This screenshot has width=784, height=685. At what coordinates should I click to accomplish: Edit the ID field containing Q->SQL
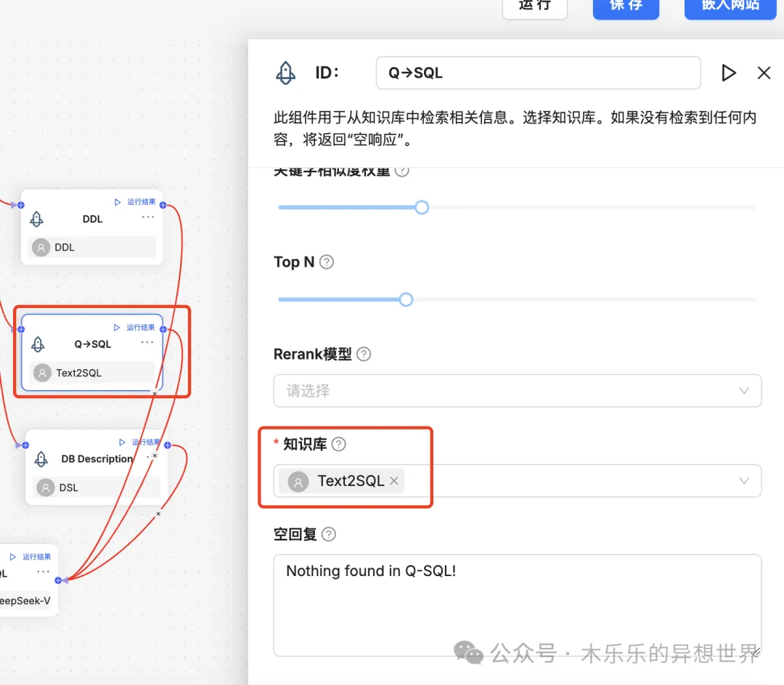[538, 73]
